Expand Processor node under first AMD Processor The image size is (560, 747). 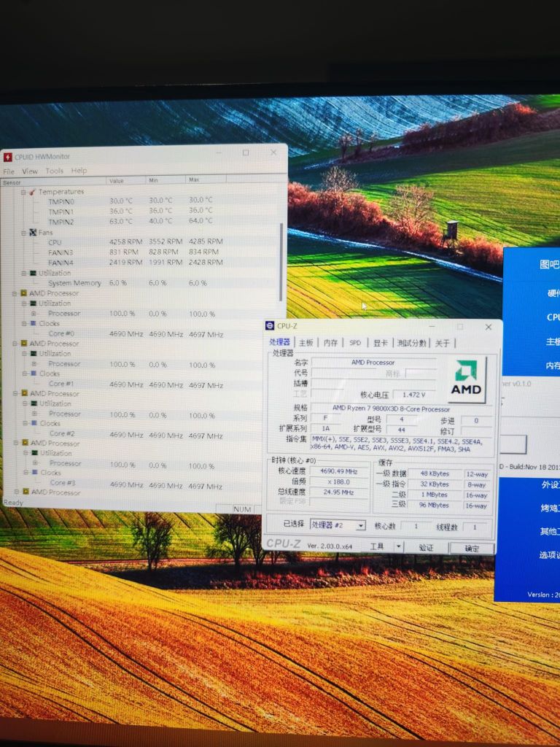point(33,314)
